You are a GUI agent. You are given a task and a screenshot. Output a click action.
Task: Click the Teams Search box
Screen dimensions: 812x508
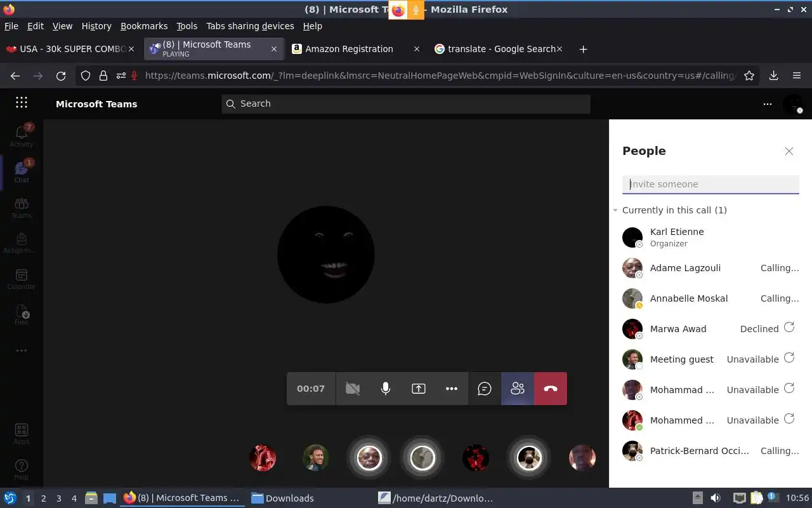406,104
